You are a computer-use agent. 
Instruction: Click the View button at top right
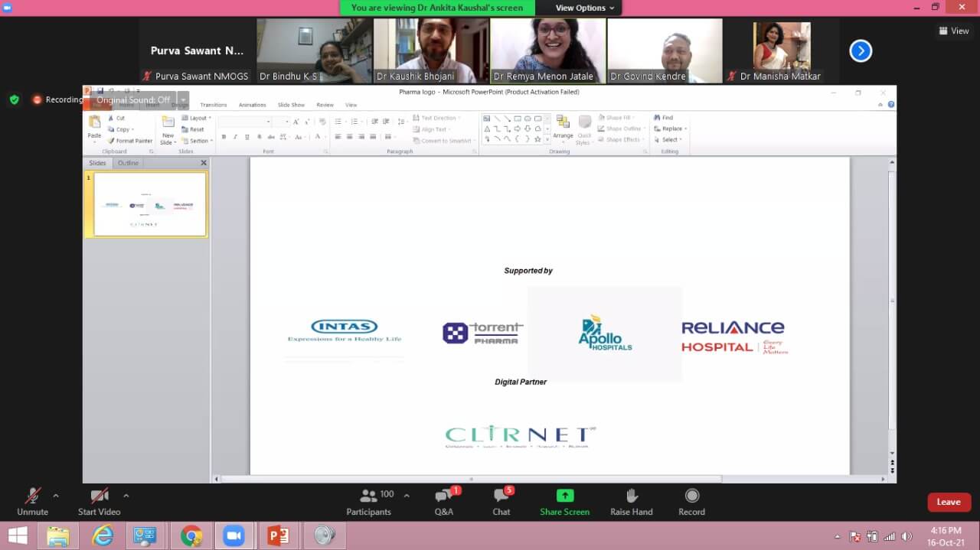[954, 31]
